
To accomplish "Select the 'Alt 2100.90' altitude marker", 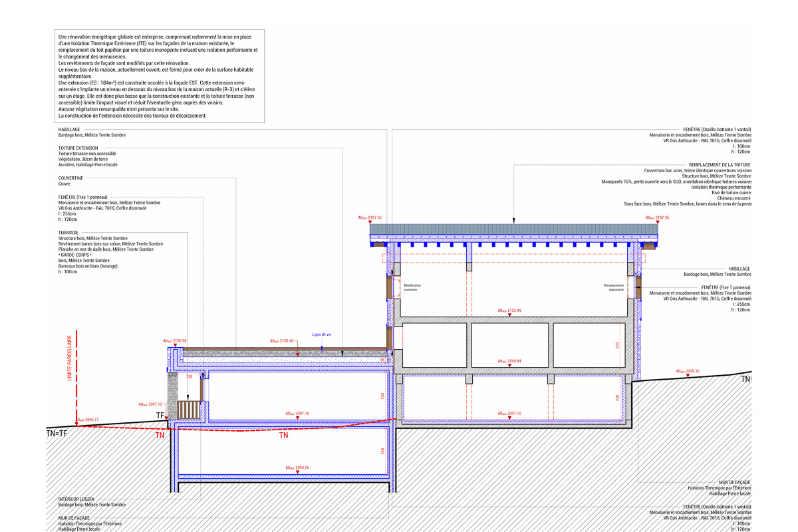I will pos(175,341).
